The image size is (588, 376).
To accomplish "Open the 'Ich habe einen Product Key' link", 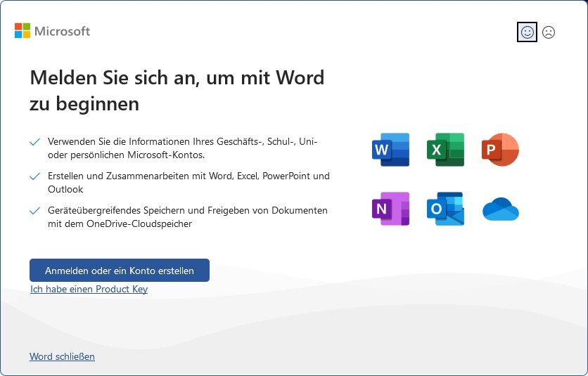I will 89,289.
